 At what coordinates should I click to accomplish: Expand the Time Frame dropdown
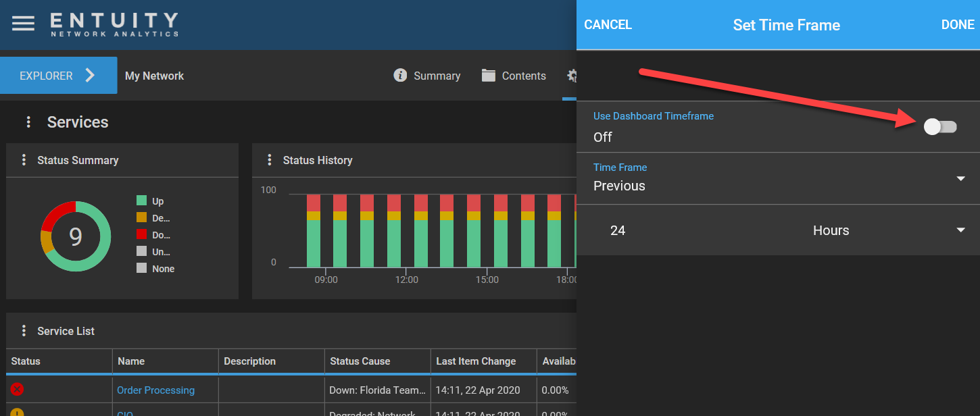pyautogui.click(x=960, y=178)
